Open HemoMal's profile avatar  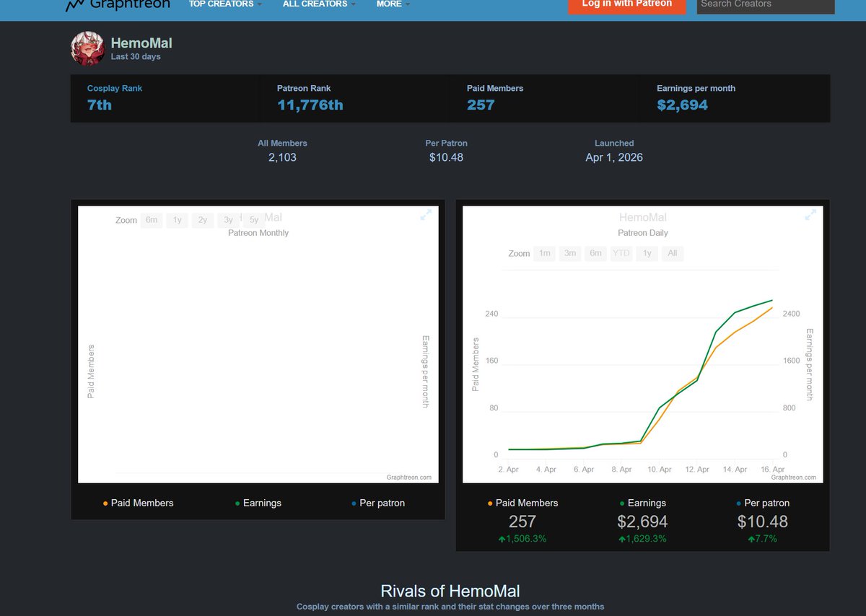[x=88, y=49]
